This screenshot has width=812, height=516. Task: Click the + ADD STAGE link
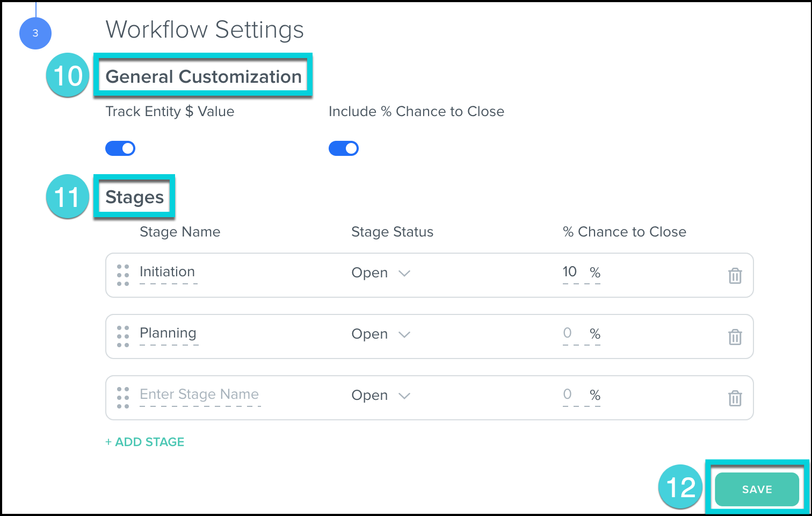click(145, 442)
